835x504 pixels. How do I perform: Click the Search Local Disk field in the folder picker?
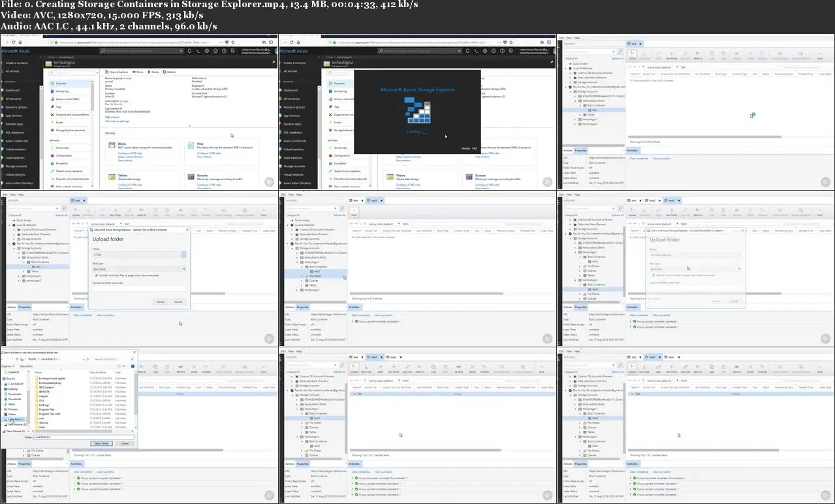click(114, 359)
